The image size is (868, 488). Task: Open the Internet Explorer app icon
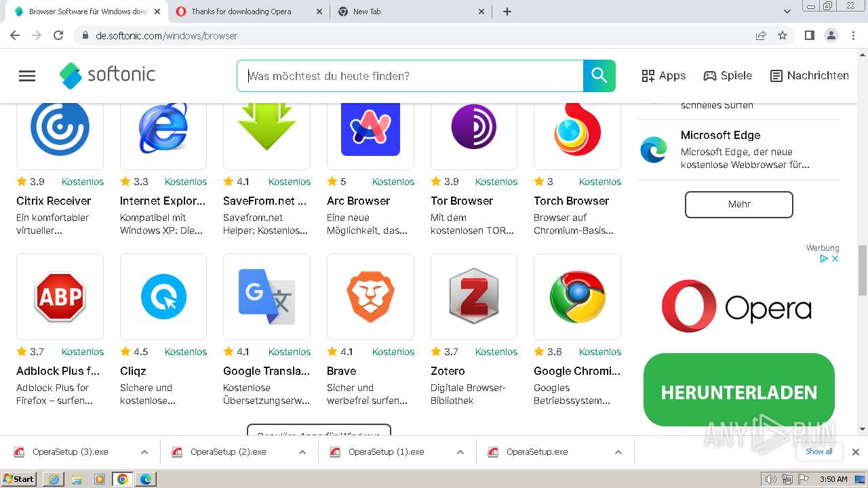click(x=163, y=127)
